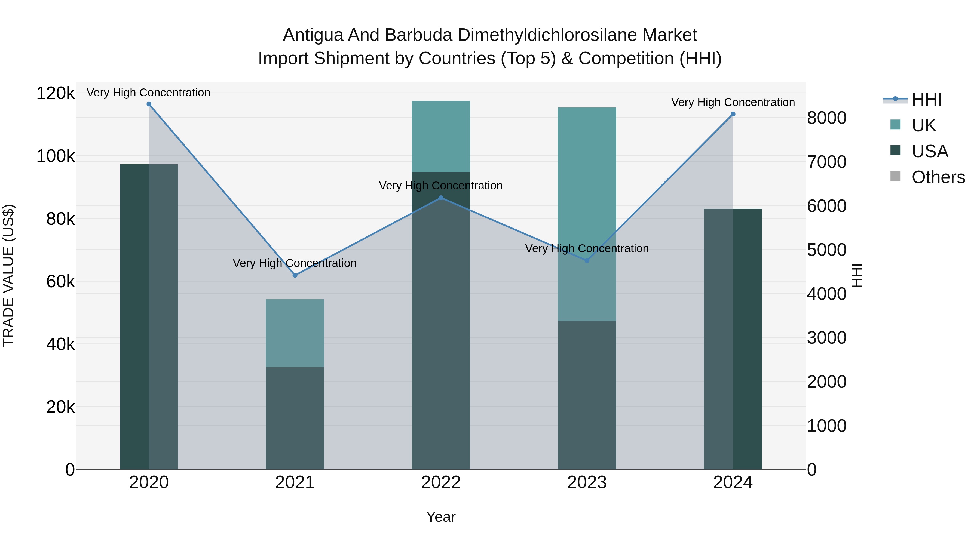Click the 40k left axis tick
Viewport: 980px width, 551px height.
point(60,344)
